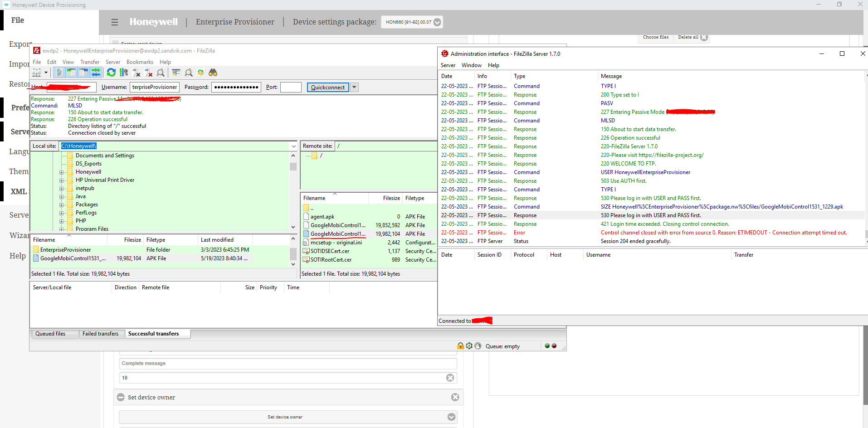Screen dimensions: 868x428
Task: Clear the field containing value 10
Action: [x=450, y=378]
